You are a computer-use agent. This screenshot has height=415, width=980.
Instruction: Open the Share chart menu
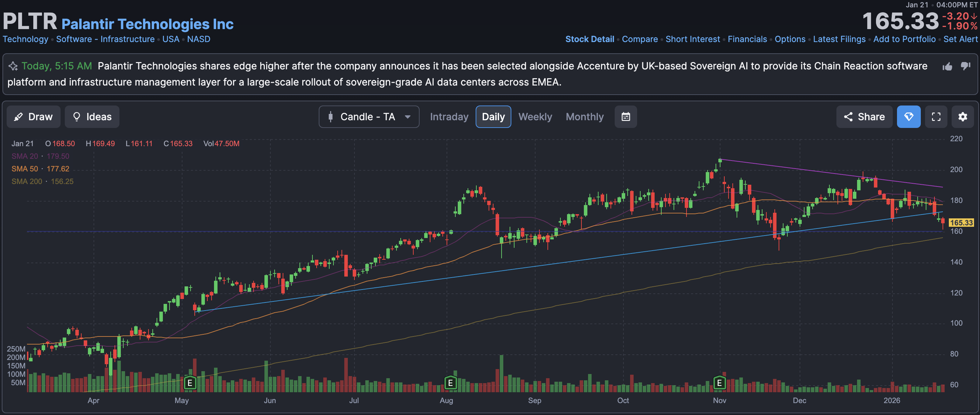864,116
